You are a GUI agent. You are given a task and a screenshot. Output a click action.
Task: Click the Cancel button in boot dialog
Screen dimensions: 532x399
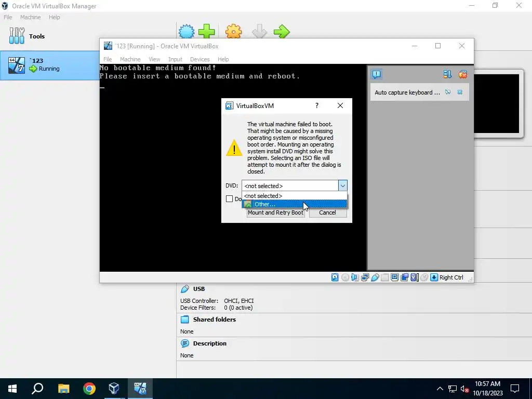click(328, 212)
